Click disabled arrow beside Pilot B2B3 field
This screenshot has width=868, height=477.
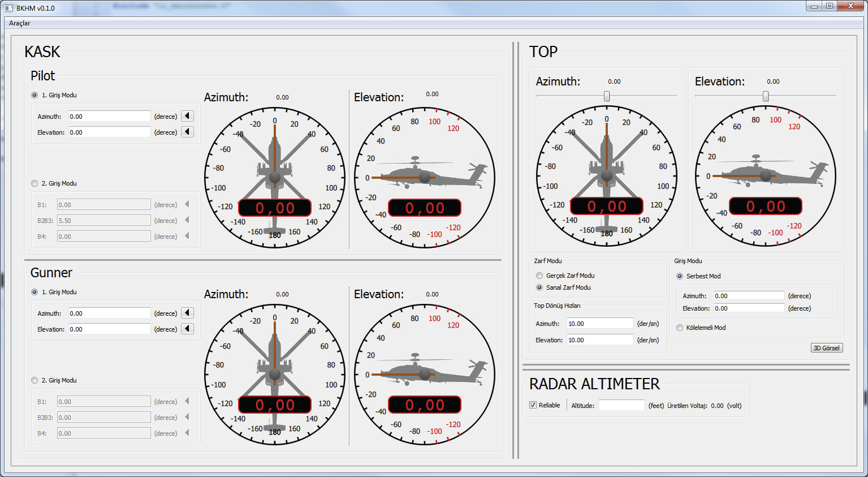187,220
